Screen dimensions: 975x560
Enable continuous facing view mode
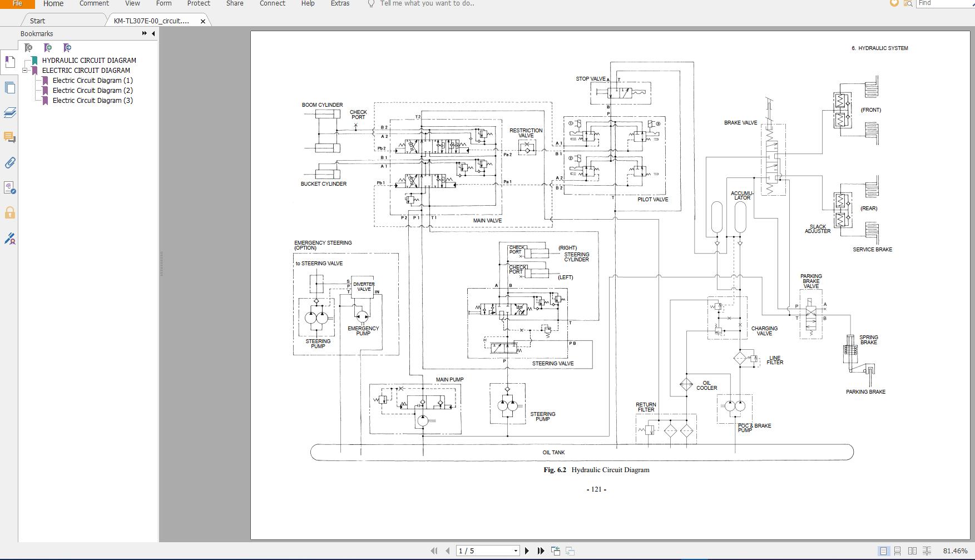(927, 551)
